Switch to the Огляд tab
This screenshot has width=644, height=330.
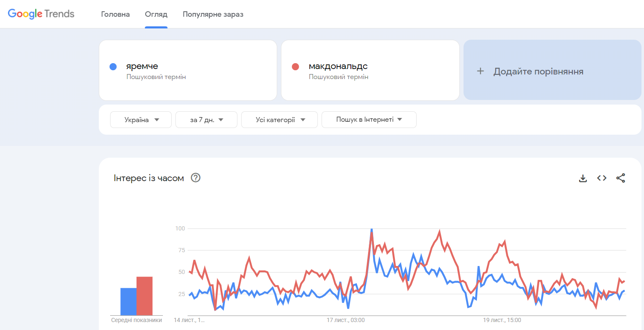point(156,14)
